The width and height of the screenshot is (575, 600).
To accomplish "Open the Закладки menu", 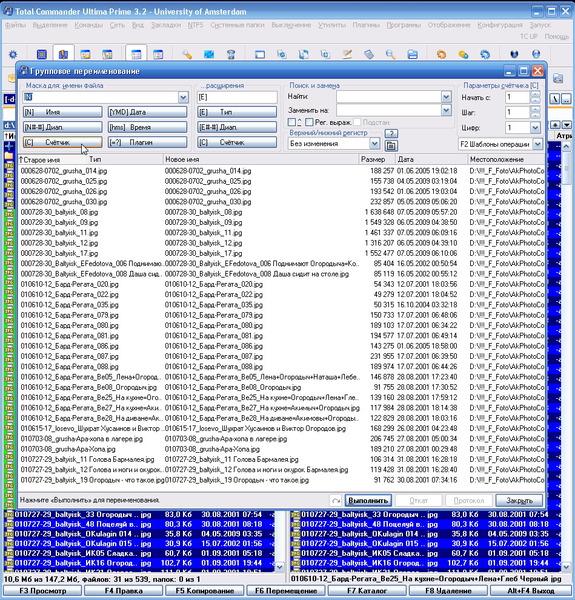I will 166,25.
